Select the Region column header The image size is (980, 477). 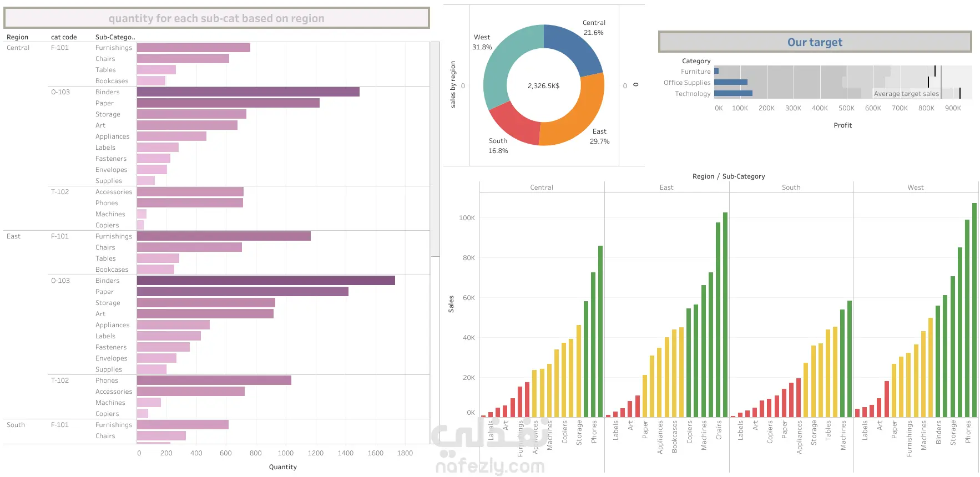(17, 37)
